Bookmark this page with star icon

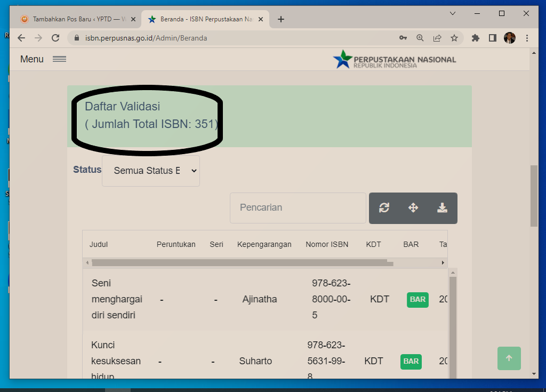[454, 38]
